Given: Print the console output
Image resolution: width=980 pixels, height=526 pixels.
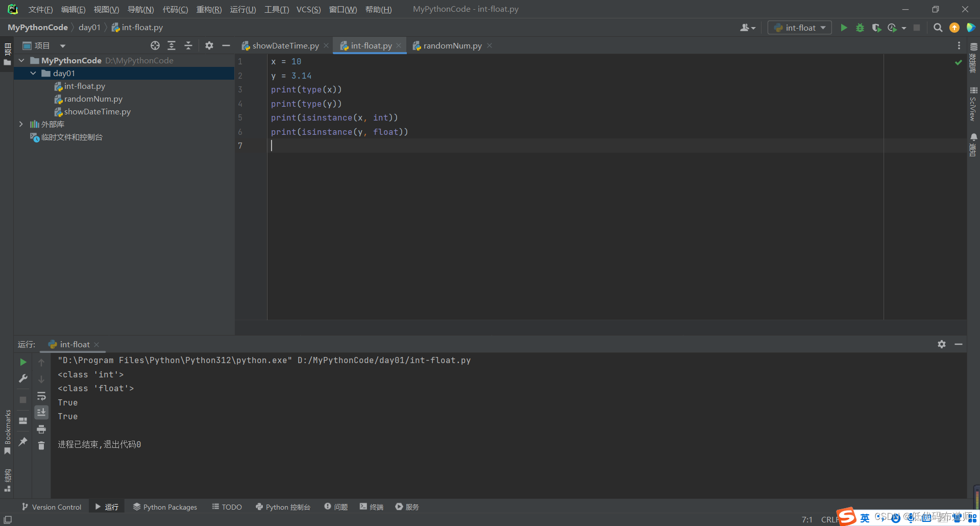Looking at the screenshot, I should 41,429.
